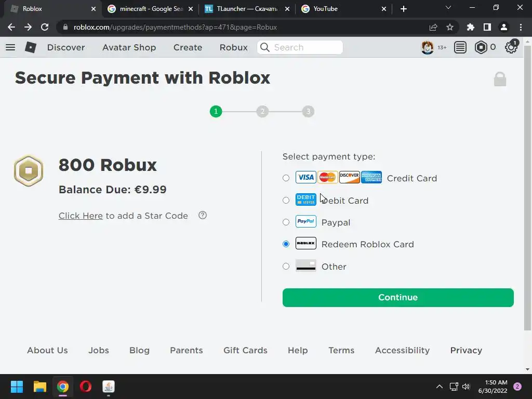The height and width of the screenshot is (399, 532).
Task: Bookmark this page with the star icon
Action: coord(449,27)
